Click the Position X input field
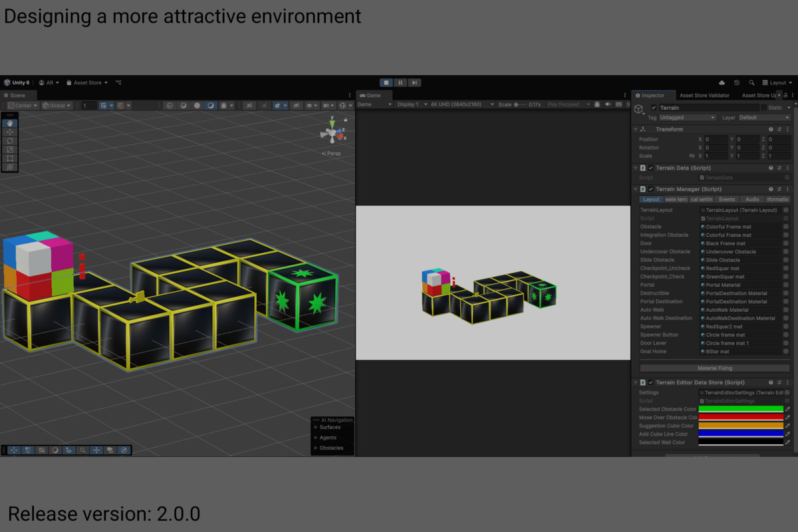798x532 pixels. point(716,140)
